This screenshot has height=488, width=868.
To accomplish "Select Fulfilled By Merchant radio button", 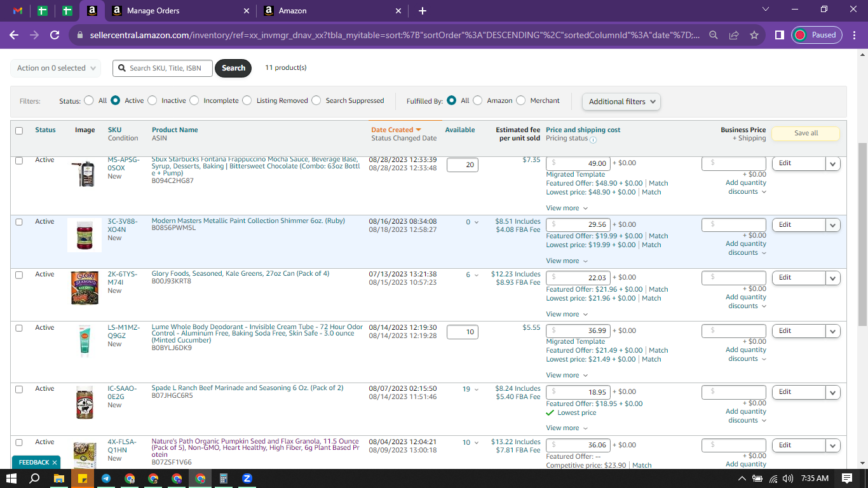I will tap(520, 100).
